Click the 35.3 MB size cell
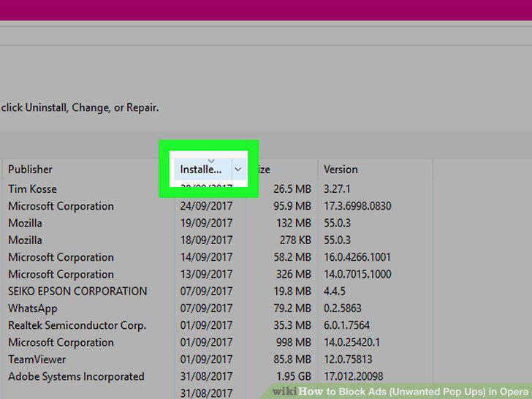 coord(292,325)
